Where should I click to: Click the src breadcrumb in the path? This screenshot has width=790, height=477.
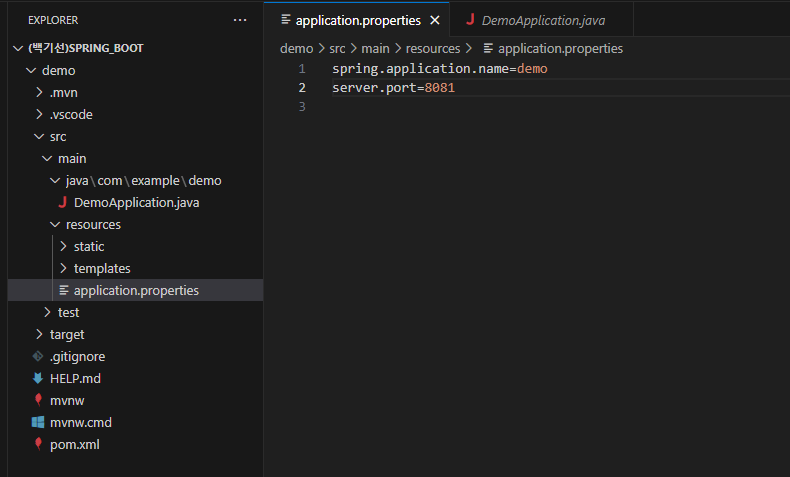[337, 48]
